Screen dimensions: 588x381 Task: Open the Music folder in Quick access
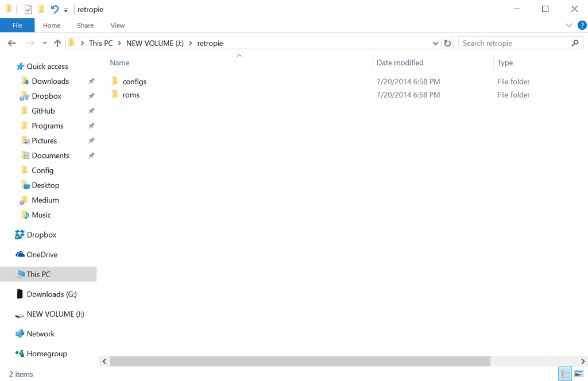pos(41,215)
